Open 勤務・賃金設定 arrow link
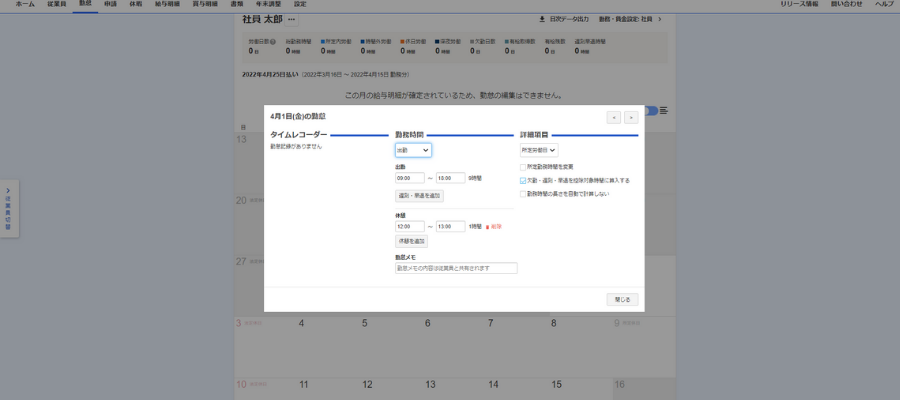900x400 pixels. [659, 19]
